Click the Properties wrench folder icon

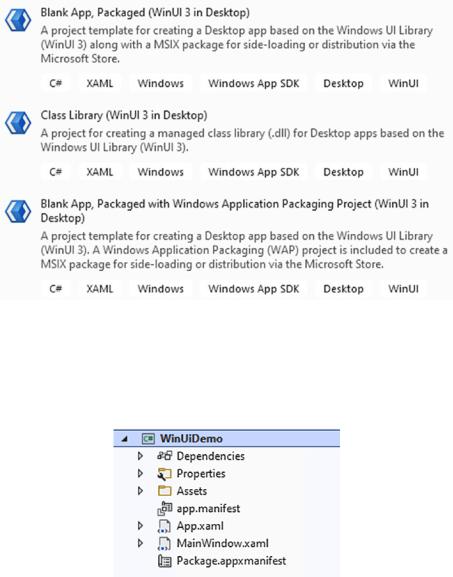(x=164, y=474)
